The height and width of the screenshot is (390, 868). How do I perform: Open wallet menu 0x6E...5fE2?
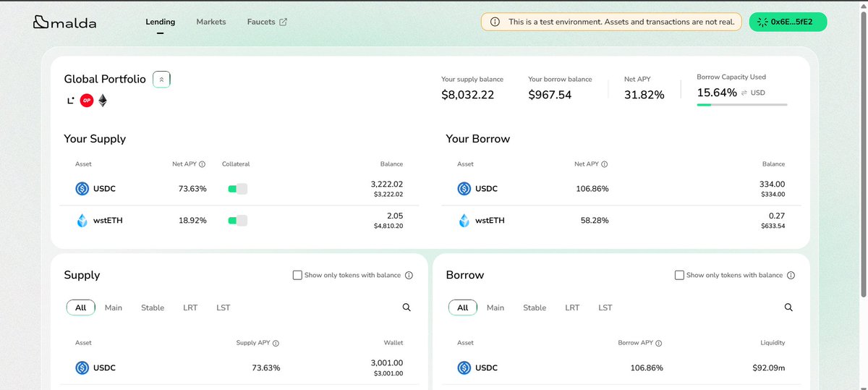[x=788, y=22]
